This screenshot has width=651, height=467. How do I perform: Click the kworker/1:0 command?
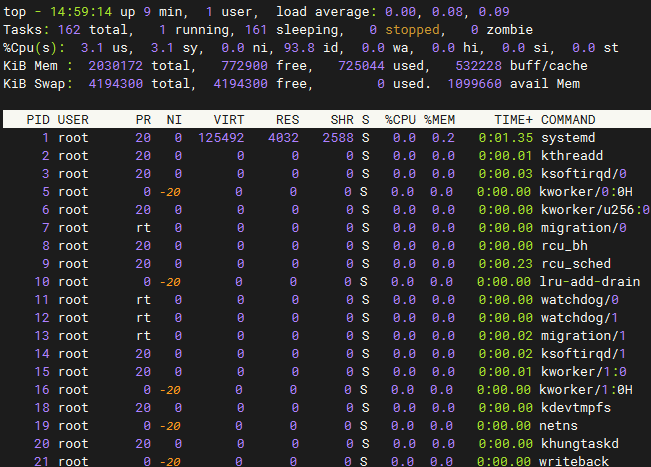coord(584,372)
